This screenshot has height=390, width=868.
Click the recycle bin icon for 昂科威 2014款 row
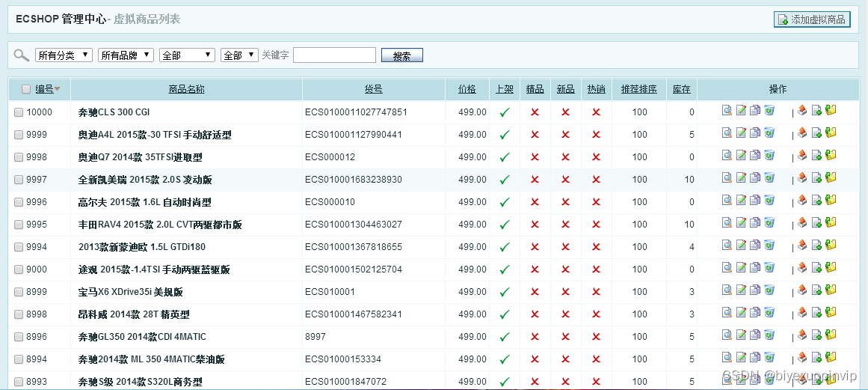click(x=769, y=312)
